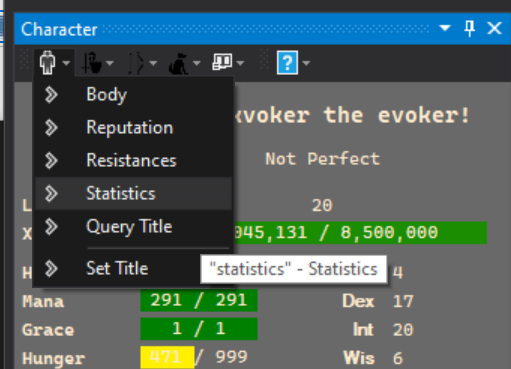Click the chevron icon beside Body
Screen dimensions: 511x369
(x=51, y=95)
